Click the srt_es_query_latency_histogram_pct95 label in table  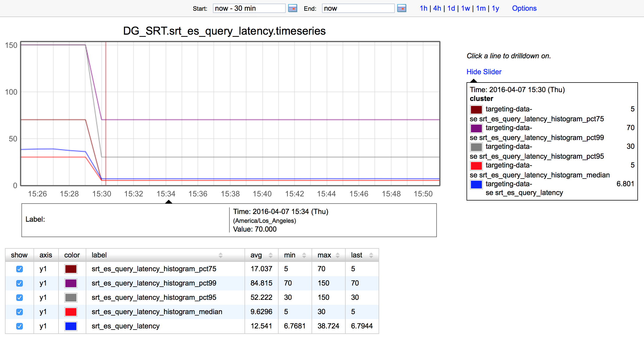pyautogui.click(x=154, y=297)
